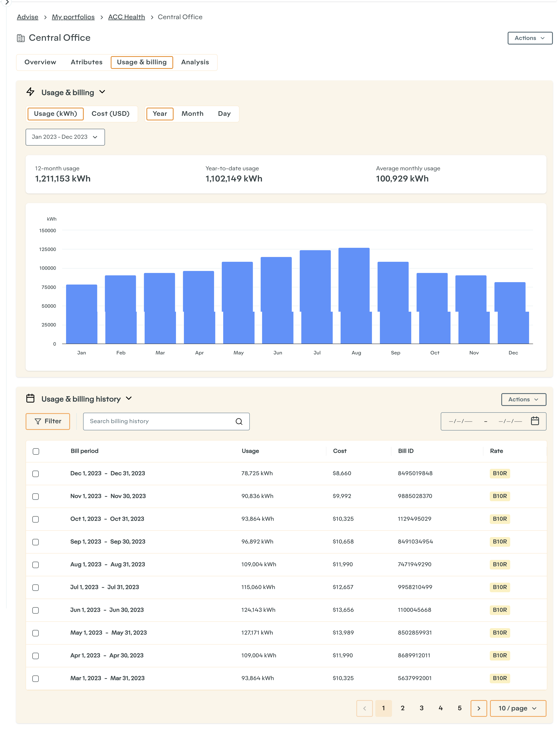Open the Central Office Actions dropdown

pos(530,38)
